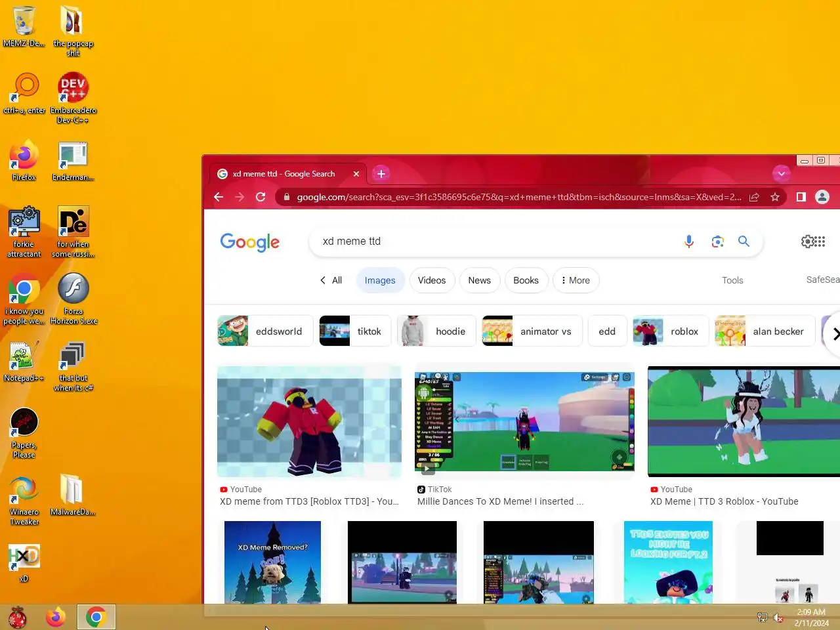Open the red Roblox character thumbnail

pos(309,421)
